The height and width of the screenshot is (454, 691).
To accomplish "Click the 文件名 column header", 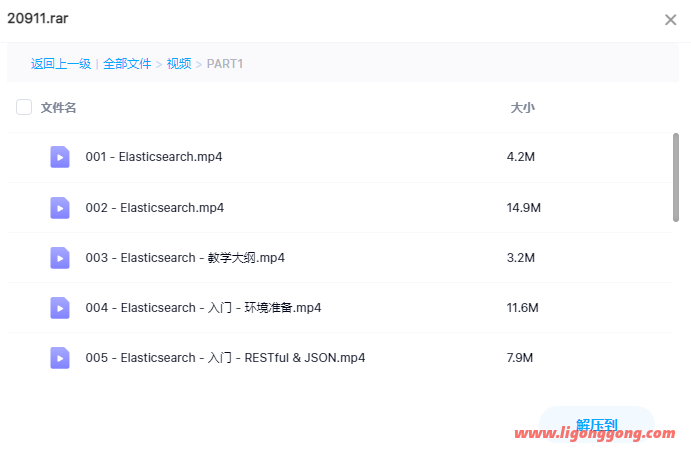I will click(58, 108).
